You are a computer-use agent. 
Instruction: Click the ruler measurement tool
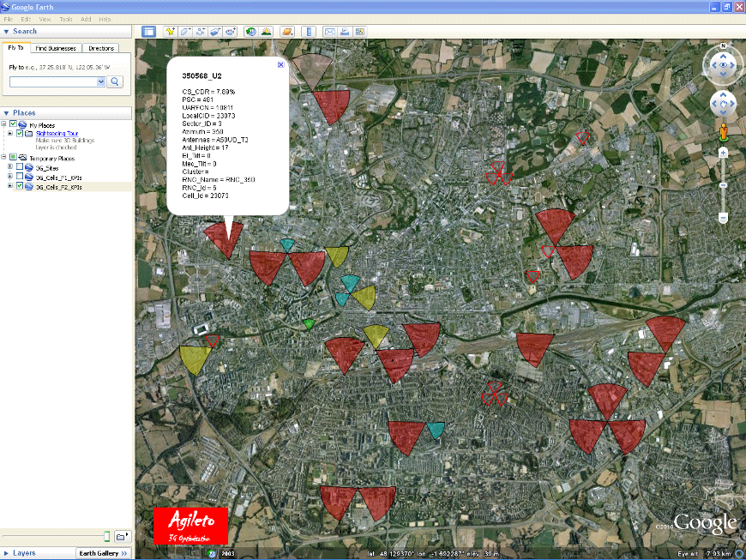click(309, 32)
